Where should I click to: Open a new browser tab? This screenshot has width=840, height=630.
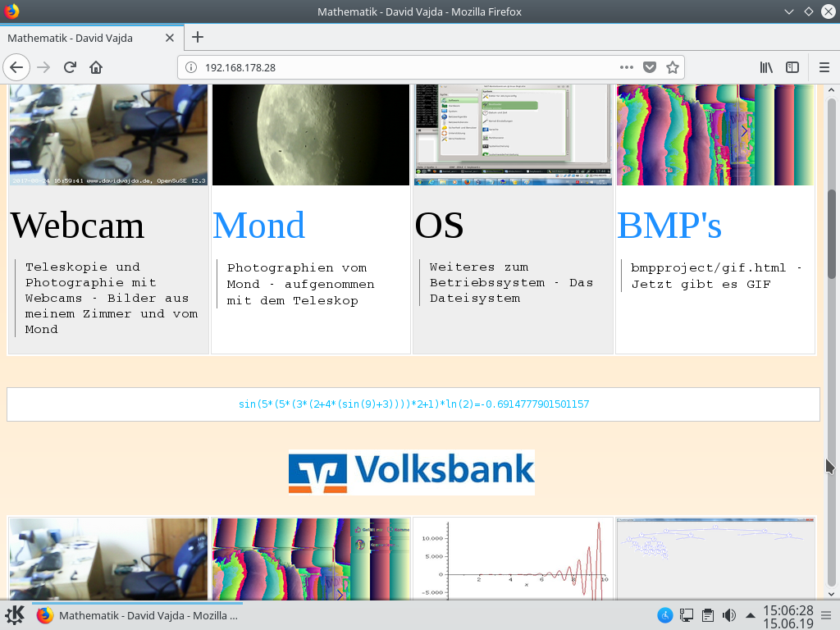click(197, 38)
